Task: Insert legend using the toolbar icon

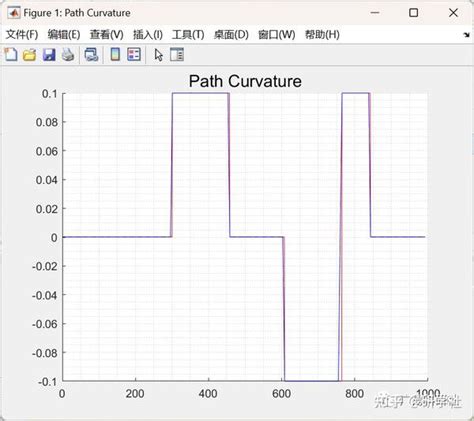Action: (134, 54)
